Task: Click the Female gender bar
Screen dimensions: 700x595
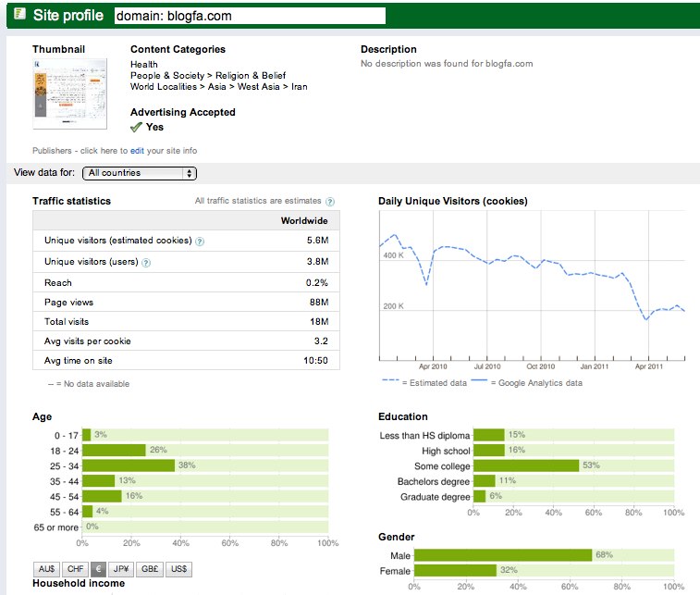Action: (x=455, y=570)
